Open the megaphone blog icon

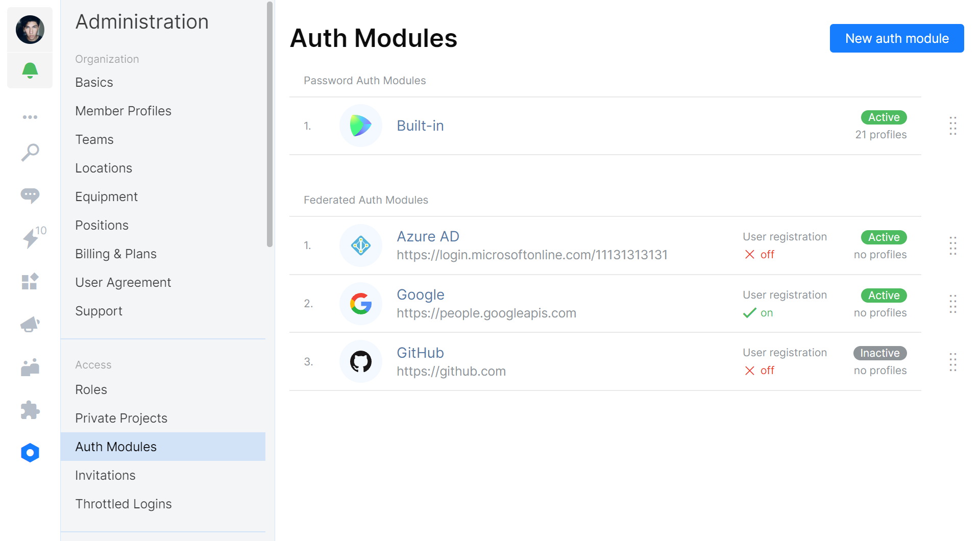pyautogui.click(x=30, y=324)
